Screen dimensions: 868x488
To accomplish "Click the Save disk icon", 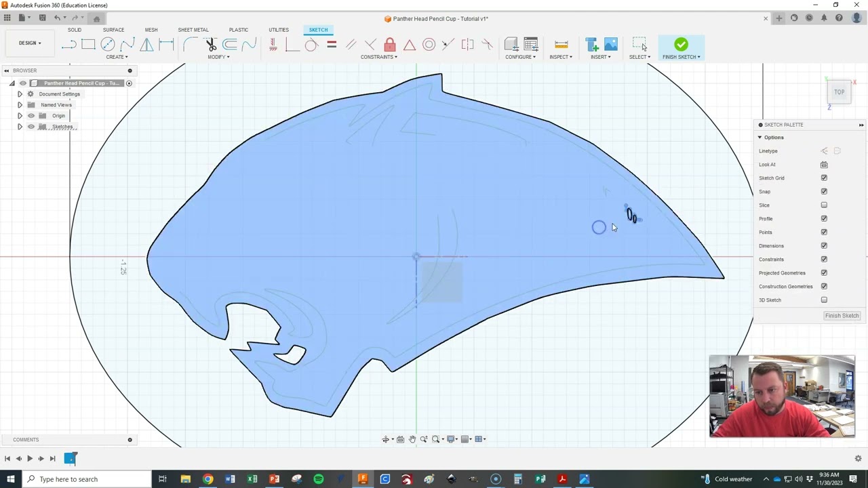I will tap(42, 18).
